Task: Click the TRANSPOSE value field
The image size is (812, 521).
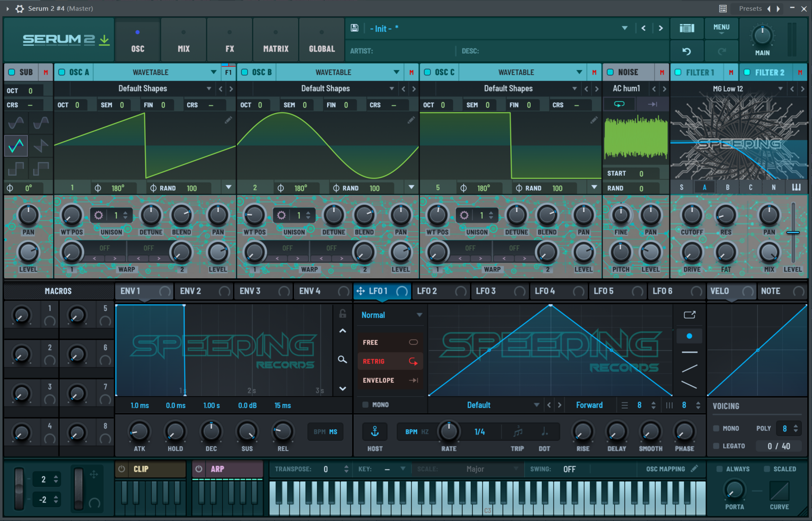Action: (x=326, y=469)
